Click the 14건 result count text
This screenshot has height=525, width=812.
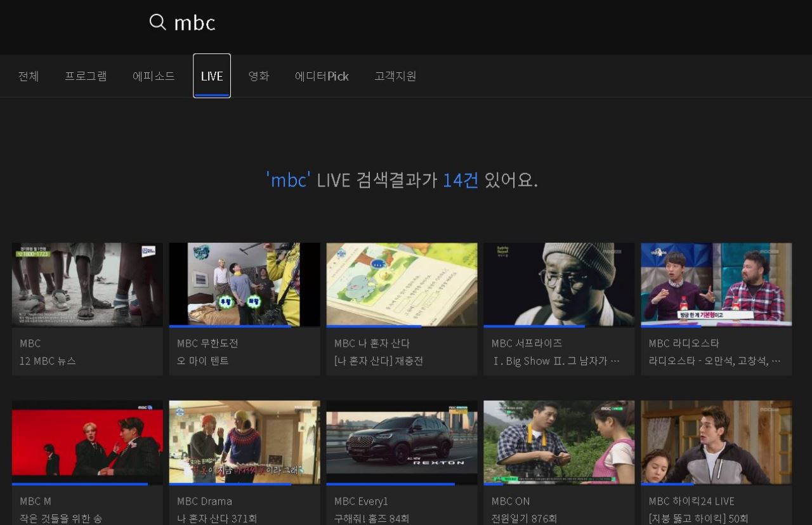[461, 180]
